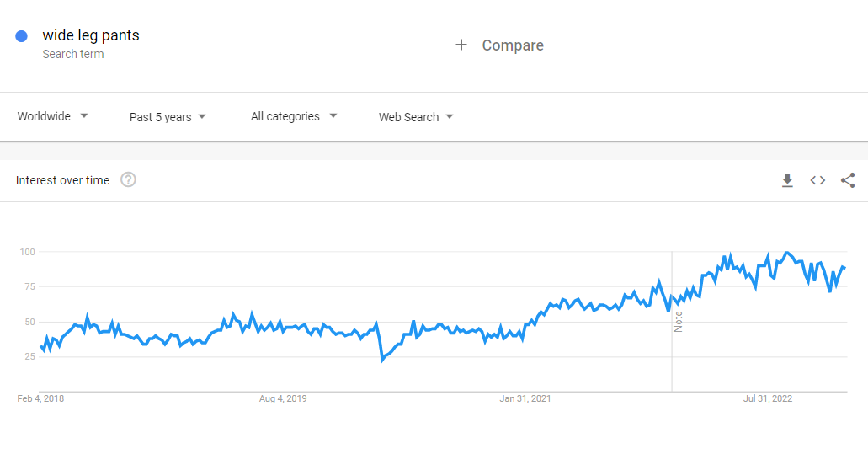This screenshot has width=868, height=454.
Task: Open the All categories dropdown
Action: [x=294, y=116]
